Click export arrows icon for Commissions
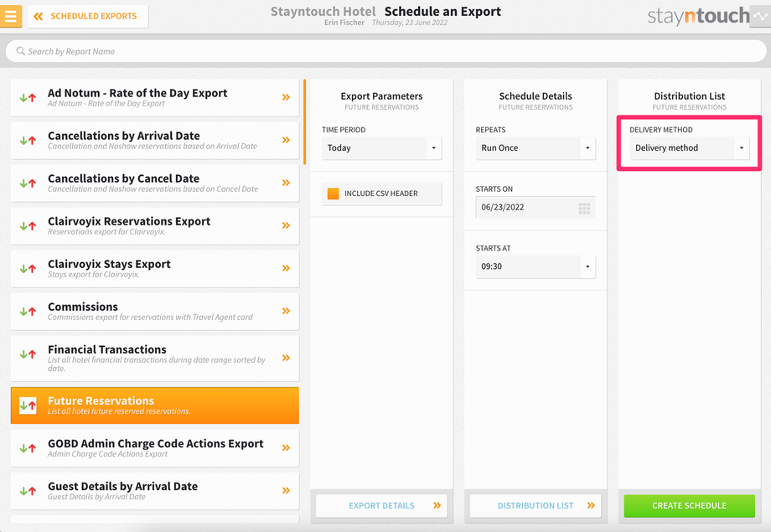 28,312
